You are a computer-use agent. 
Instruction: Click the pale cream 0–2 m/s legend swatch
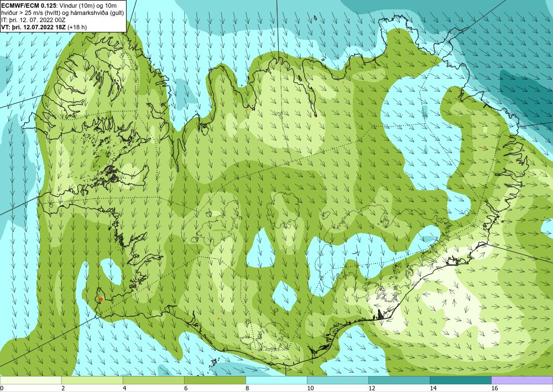tap(30, 380)
